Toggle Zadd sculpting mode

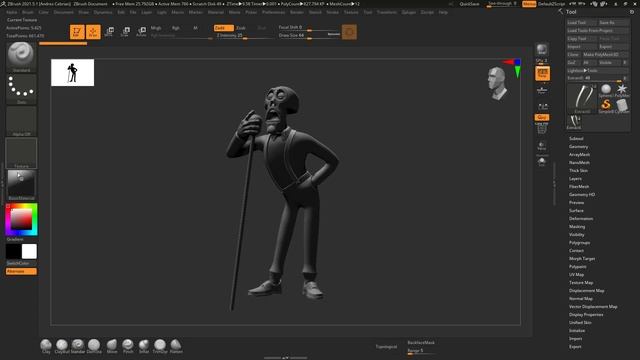coord(224,28)
